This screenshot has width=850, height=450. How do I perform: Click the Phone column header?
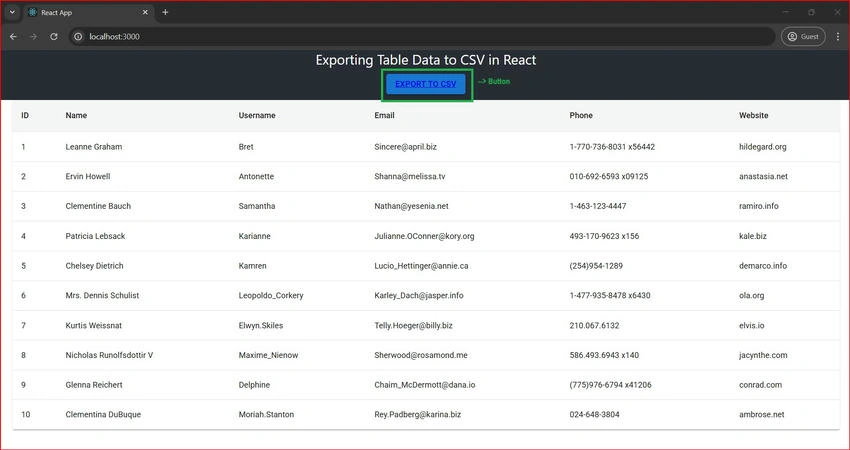(x=581, y=115)
